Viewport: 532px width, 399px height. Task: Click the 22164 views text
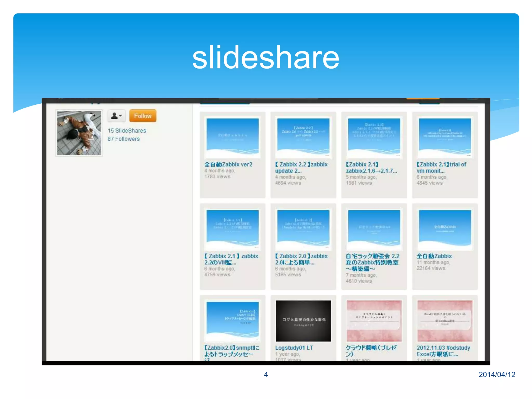pos(431,268)
